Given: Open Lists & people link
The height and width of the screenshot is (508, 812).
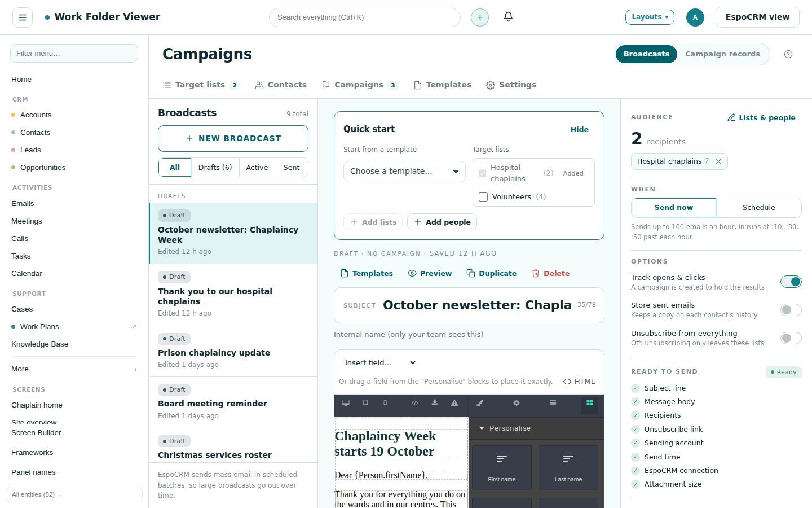Looking at the screenshot, I should [761, 118].
